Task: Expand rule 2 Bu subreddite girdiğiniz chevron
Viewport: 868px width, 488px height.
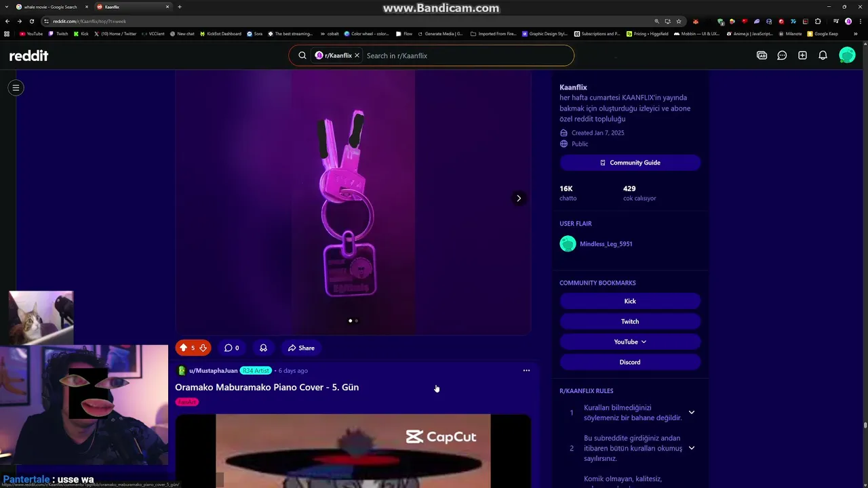Action: (x=692, y=448)
